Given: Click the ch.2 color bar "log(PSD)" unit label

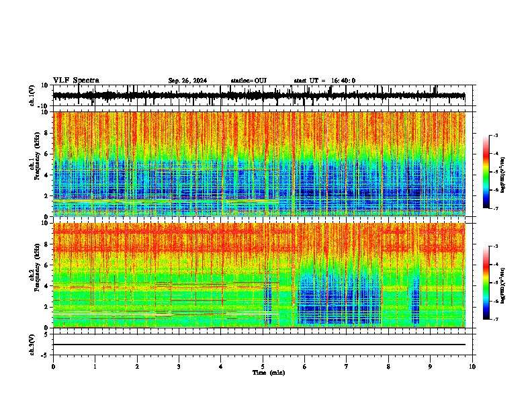Looking at the screenshot, I should (502, 285).
